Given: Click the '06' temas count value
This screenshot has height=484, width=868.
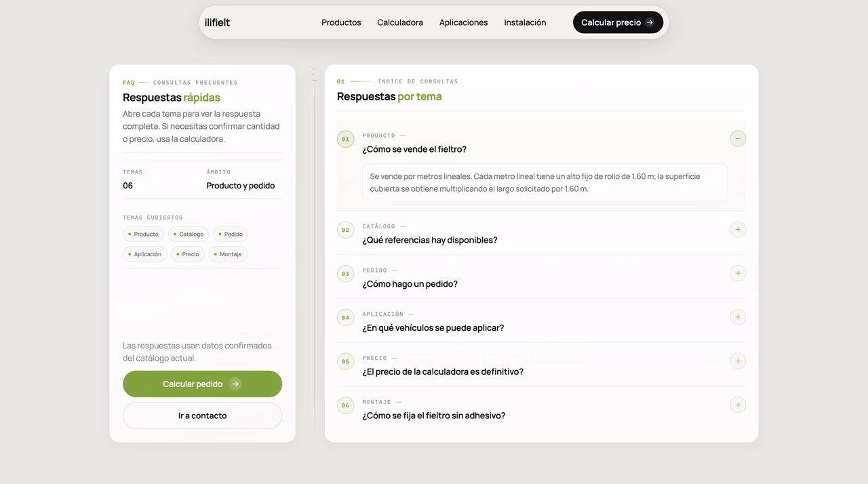Looking at the screenshot, I should pos(128,186).
